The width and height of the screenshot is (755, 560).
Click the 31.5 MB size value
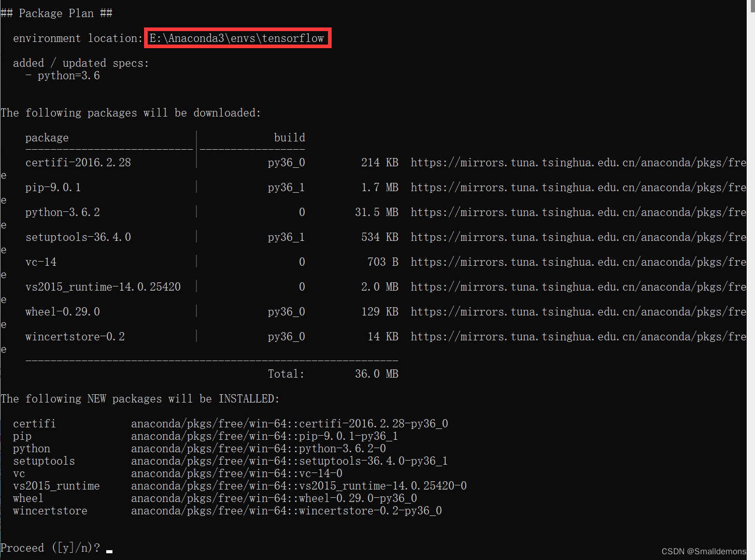377,212
